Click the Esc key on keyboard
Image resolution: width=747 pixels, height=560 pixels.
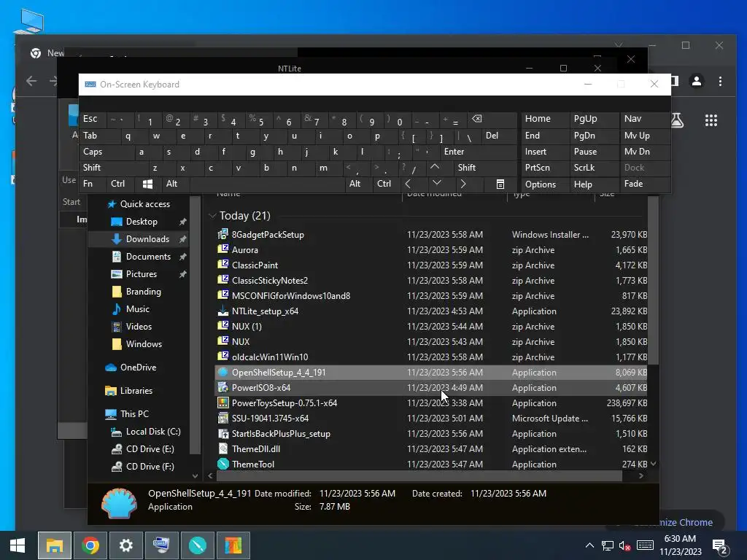tap(93, 119)
